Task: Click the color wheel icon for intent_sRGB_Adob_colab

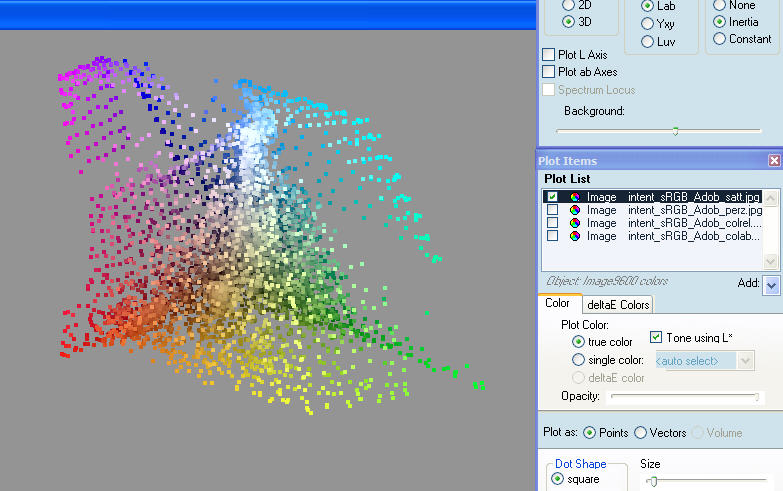Action: (x=575, y=236)
